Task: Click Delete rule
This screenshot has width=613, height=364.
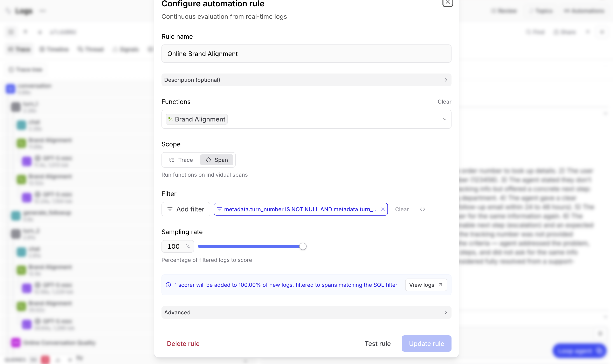Action: [x=183, y=344]
